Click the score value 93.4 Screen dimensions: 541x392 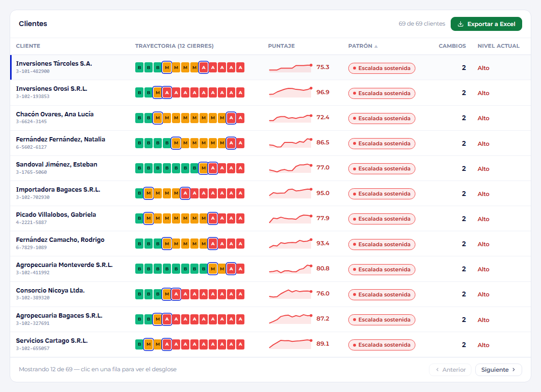point(323,243)
